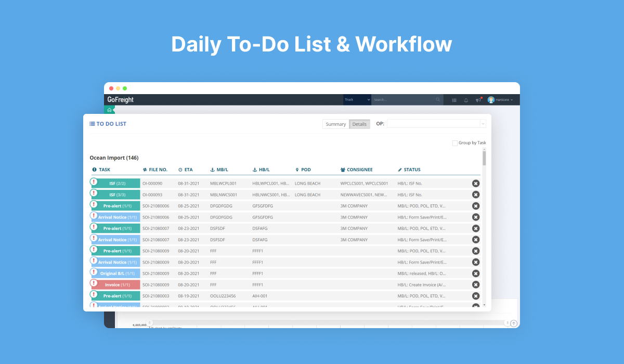624x364 pixels.
Task: Click MB/L value MBLWCPL001
Action: [x=224, y=184]
